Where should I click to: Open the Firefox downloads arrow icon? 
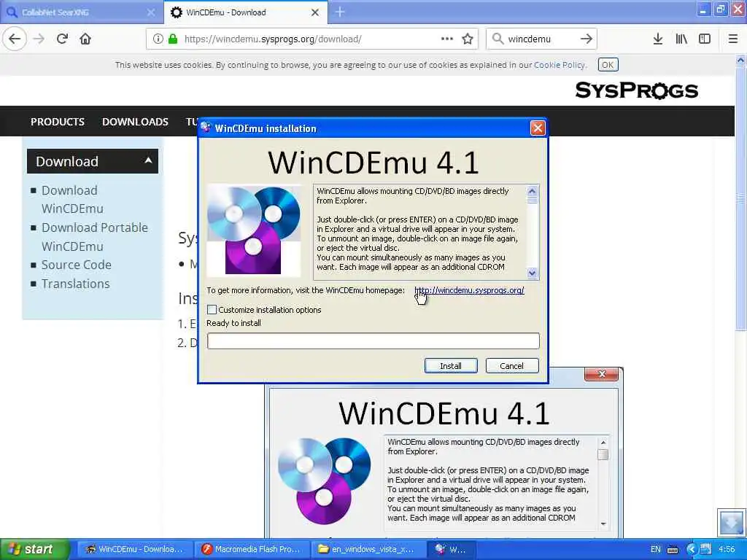[x=658, y=39]
